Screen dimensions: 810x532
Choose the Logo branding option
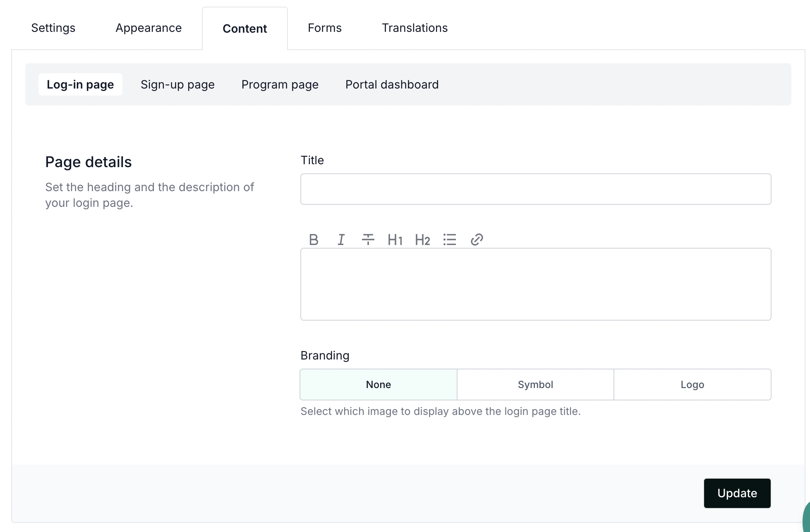point(692,384)
